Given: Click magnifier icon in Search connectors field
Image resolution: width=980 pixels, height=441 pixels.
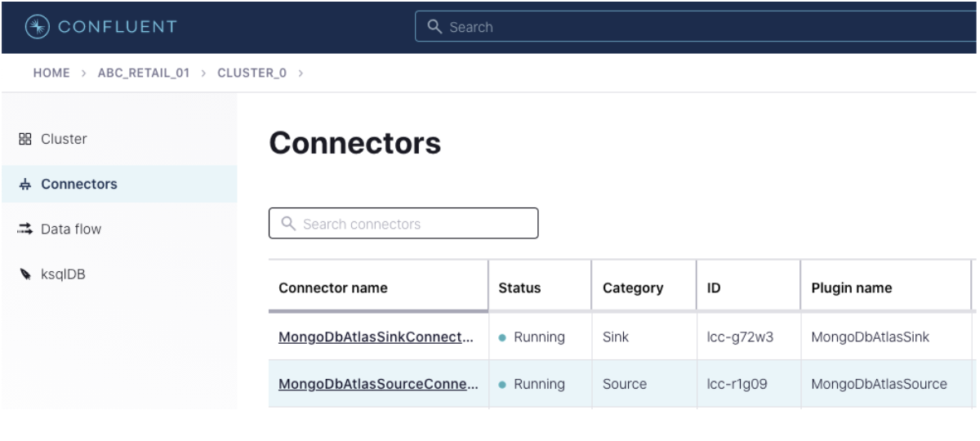Looking at the screenshot, I should (x=287, y=224).
